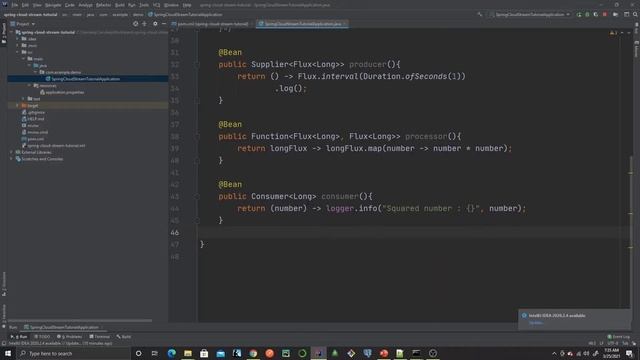Click Microsoft Store icon in taskbar

pos(204,353)
